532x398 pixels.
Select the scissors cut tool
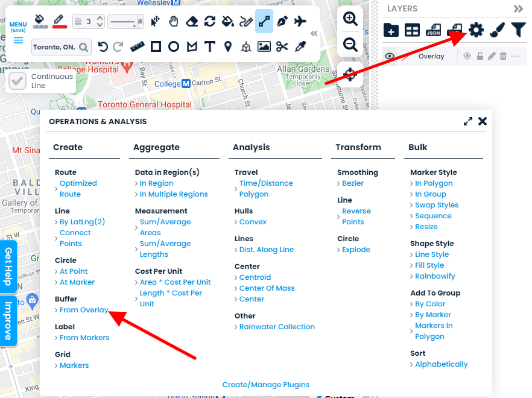pos(282,46)
